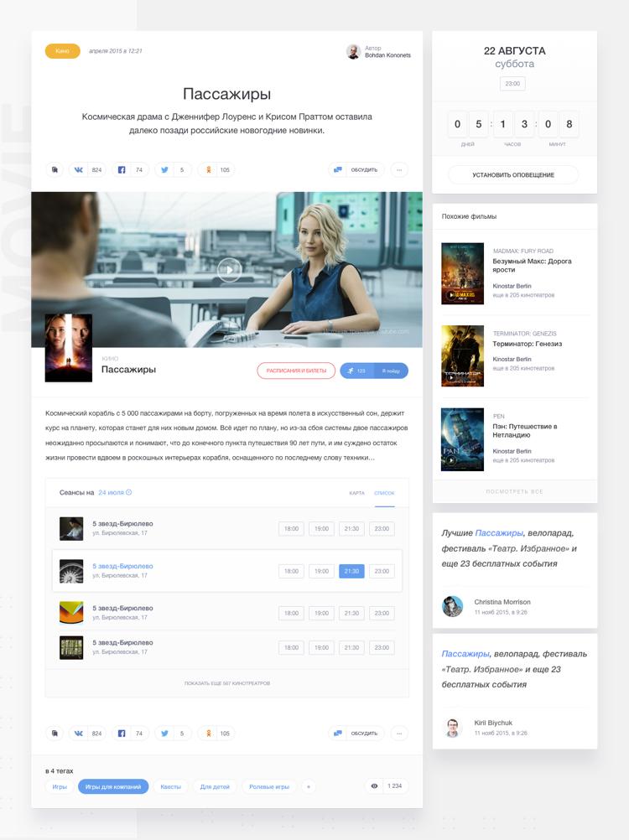Switch to the Карта tab
The width and height of the screenshot is (629, 840).
(356, 493)
